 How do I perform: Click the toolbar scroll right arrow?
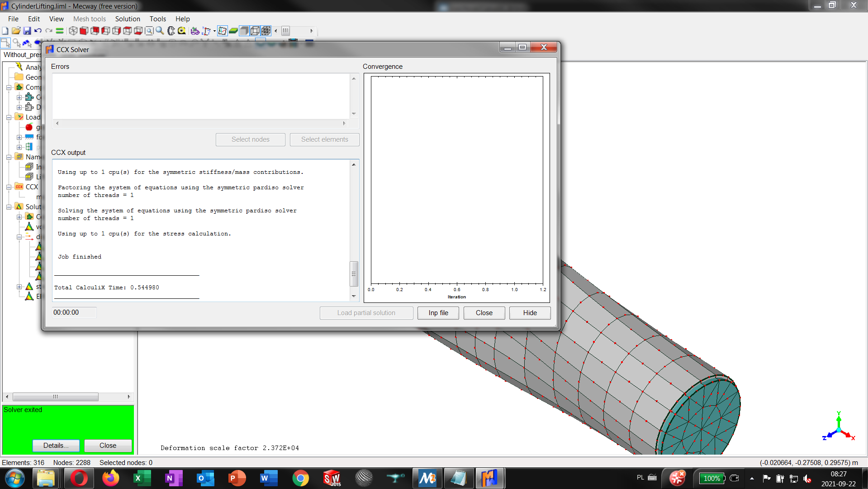(x=311, y=31)
